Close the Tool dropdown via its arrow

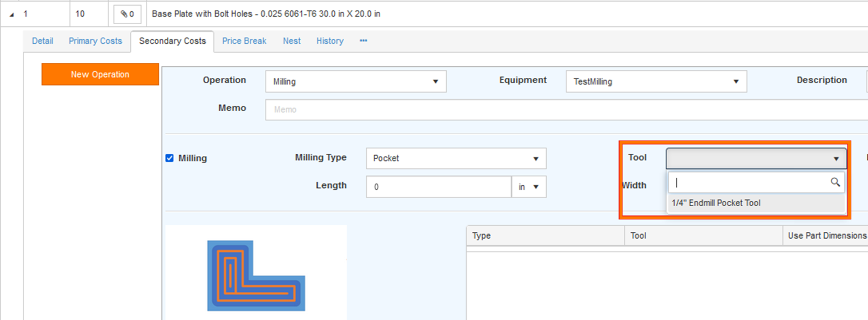[836, 159]
